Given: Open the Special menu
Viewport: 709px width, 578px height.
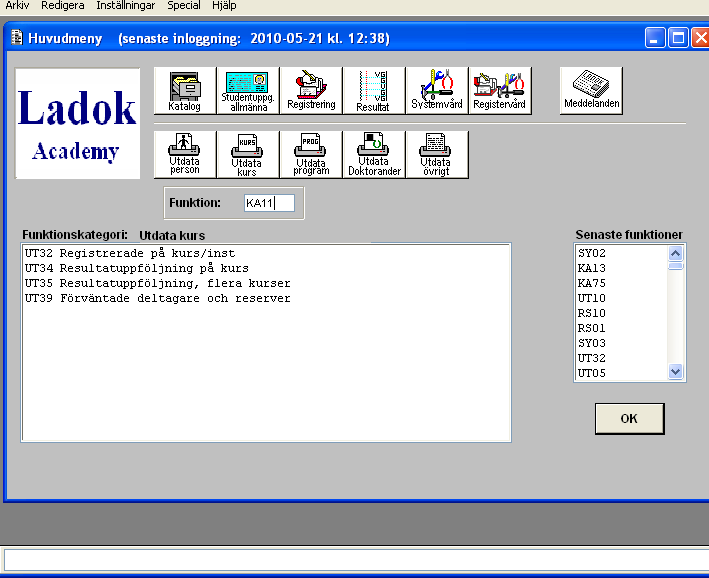Looking at the screenshot, I should tap(184, 5).
